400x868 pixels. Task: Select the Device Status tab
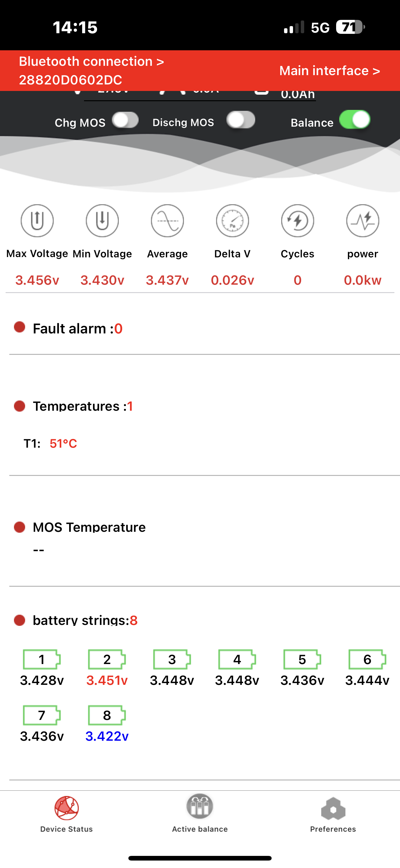(x=67, y=813)
